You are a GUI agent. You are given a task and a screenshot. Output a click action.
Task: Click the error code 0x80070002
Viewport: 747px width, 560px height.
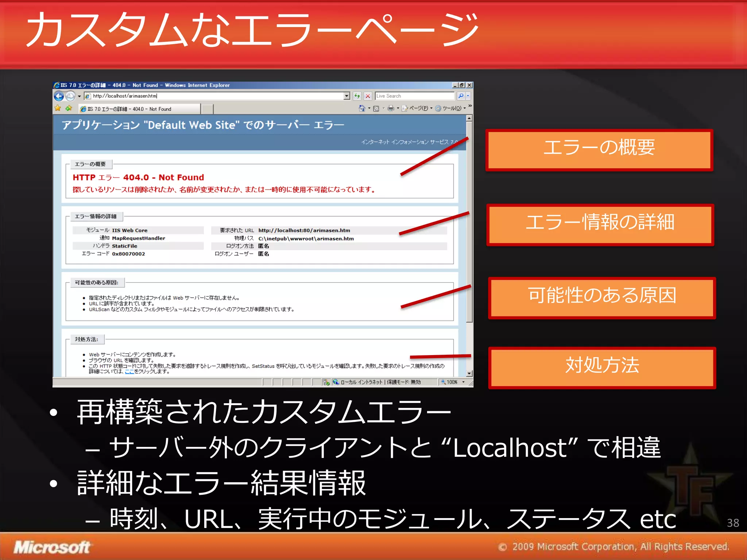128,254
